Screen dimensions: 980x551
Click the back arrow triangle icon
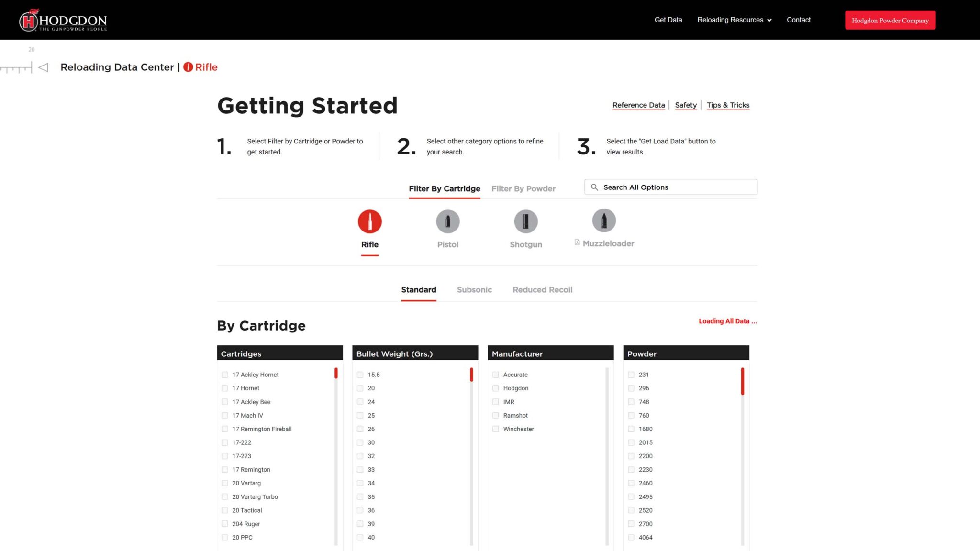click(44, 67)
